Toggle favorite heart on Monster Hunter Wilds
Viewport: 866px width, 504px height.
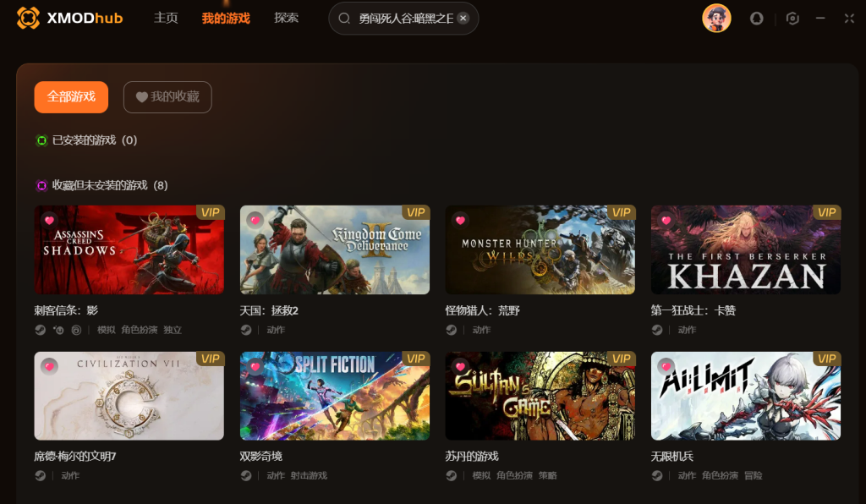point(460,220)
